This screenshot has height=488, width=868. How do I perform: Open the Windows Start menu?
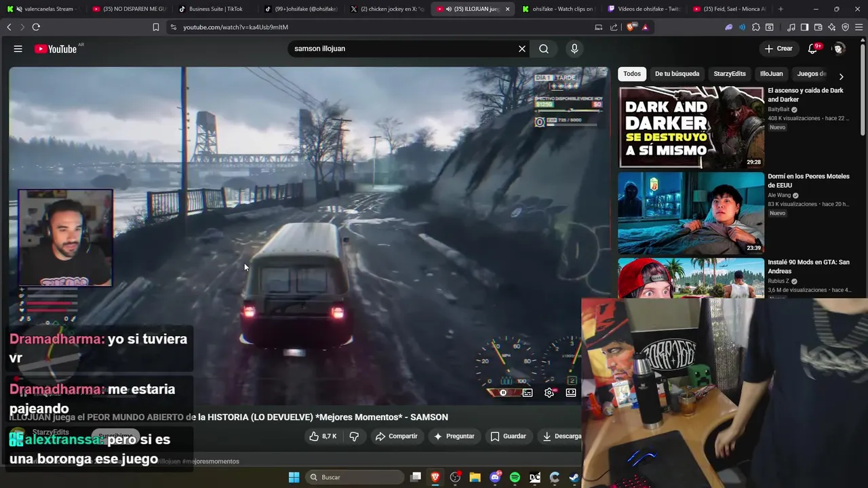coord(294,477)
